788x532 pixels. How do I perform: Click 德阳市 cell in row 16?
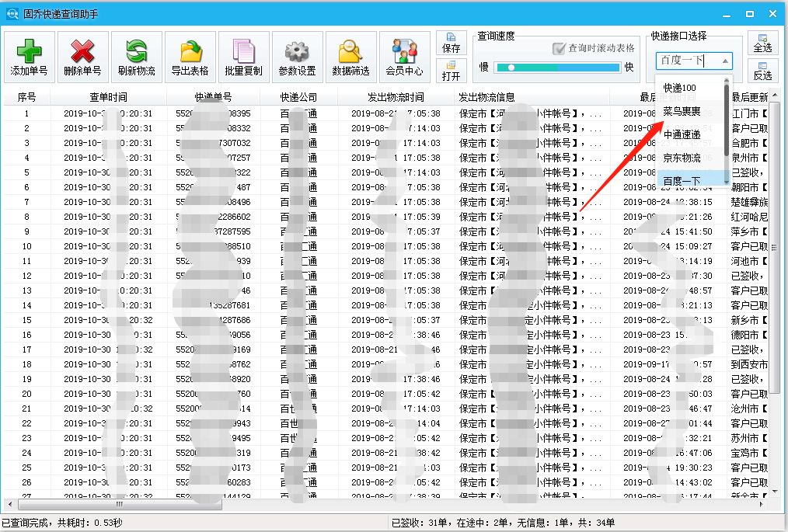click(749, 335)
